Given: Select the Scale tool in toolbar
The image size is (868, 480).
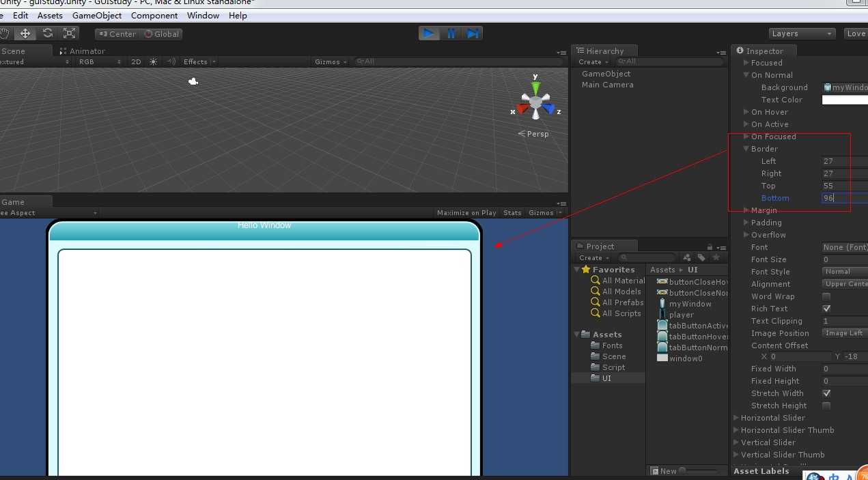Looking at the screenshot, I should click(x=69, y=33).
